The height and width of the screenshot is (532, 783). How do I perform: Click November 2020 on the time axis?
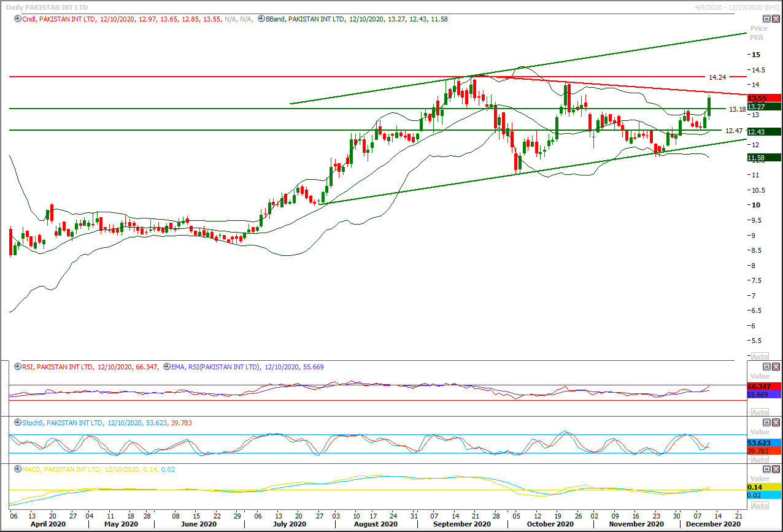click(x=636, y=525)
